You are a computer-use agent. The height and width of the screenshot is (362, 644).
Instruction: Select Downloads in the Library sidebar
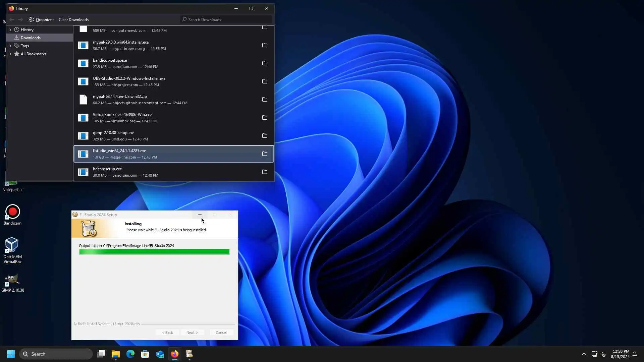tap(31, 38)
